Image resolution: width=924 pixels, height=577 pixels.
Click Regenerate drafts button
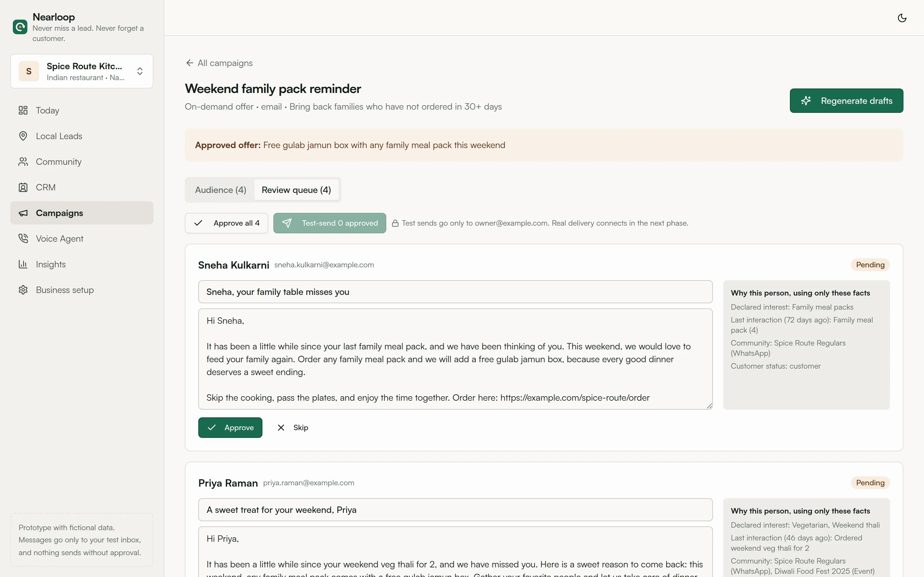pyautogui.click(x=846, y=101)
